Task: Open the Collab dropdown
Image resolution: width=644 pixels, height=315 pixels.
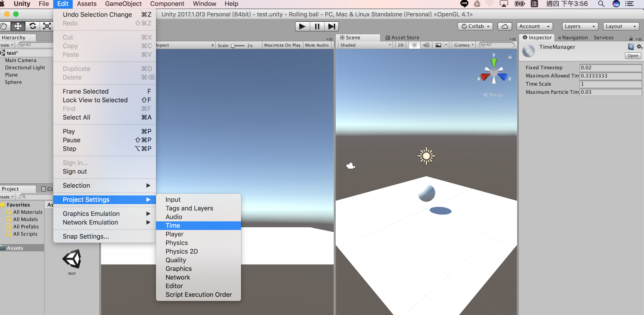Action: coord(475,26)
